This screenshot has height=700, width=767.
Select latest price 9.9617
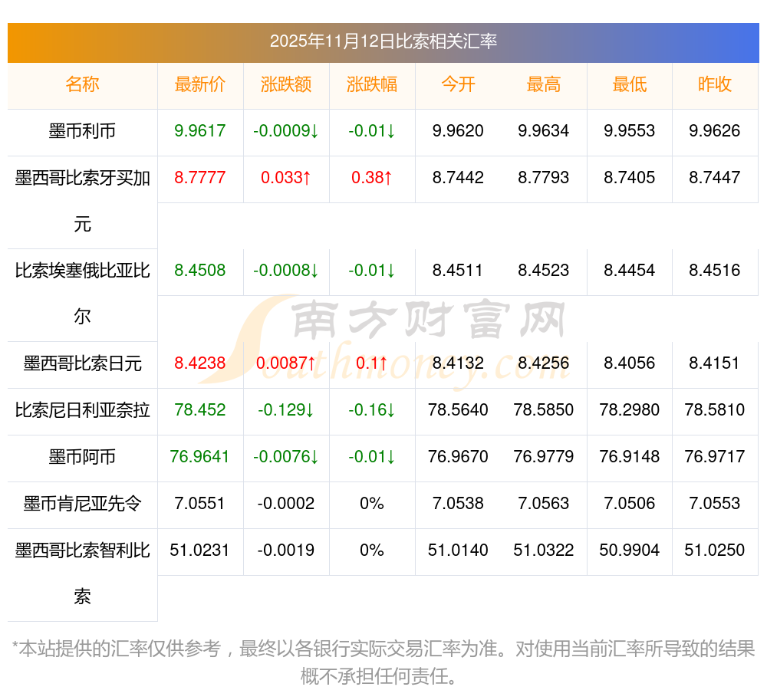coord(200,130)
